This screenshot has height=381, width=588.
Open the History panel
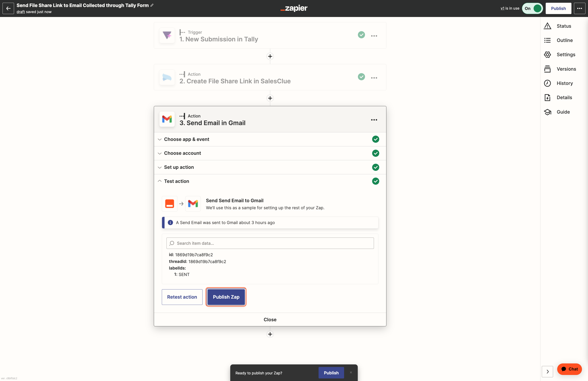pyautogui.click(x=558, y=83)
